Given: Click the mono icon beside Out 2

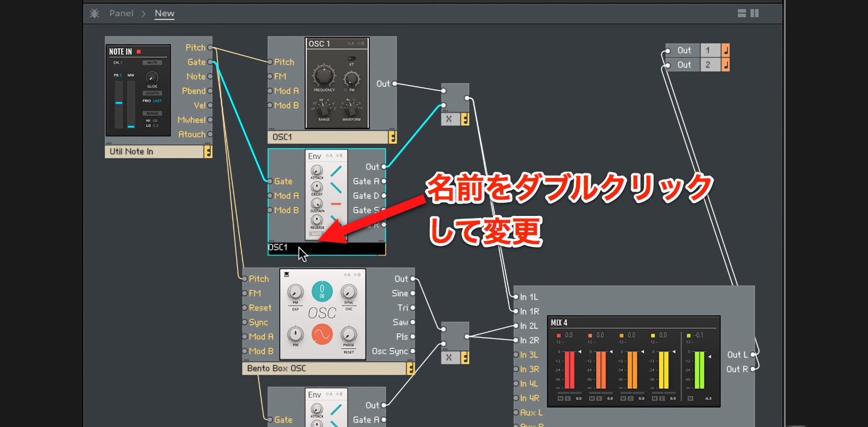Looking at the screenshot, I should pyautogui.click(x=725, y=65).
